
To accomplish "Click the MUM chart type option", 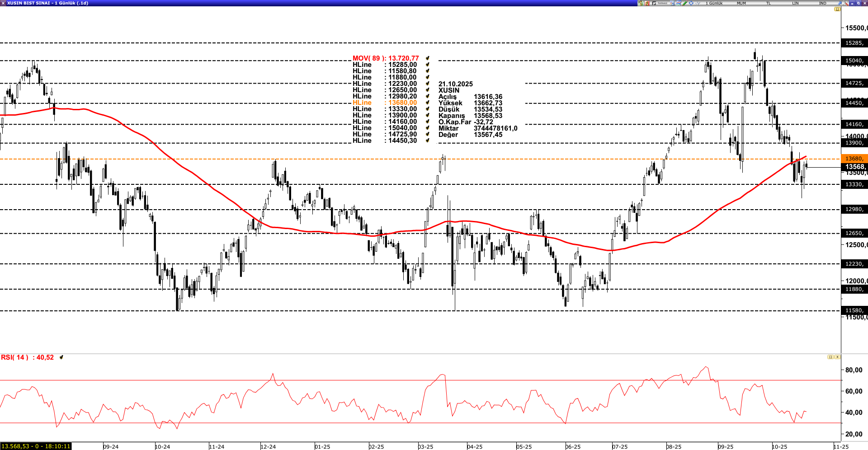I will 741,3.
